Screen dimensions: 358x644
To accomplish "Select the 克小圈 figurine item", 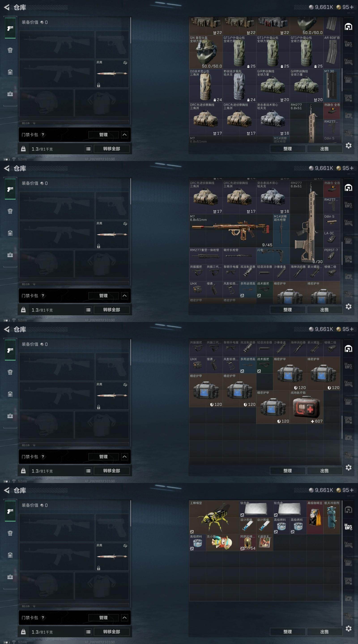I will [223, 542].
